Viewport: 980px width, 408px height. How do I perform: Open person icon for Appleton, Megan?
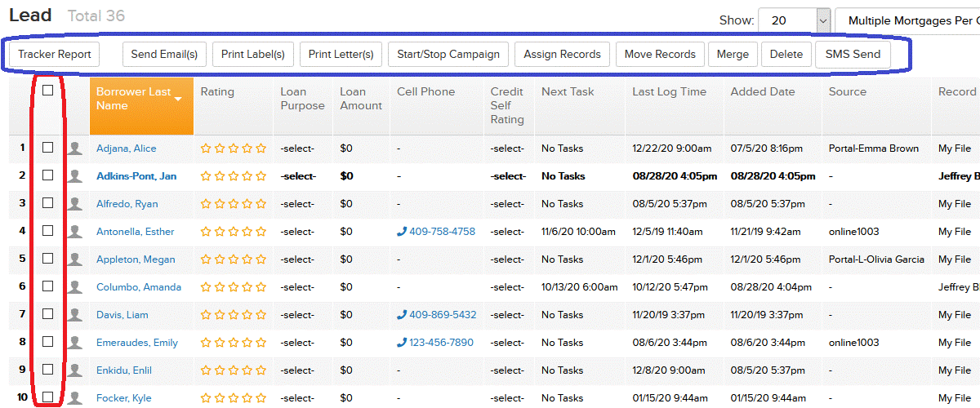click(76, 259)
